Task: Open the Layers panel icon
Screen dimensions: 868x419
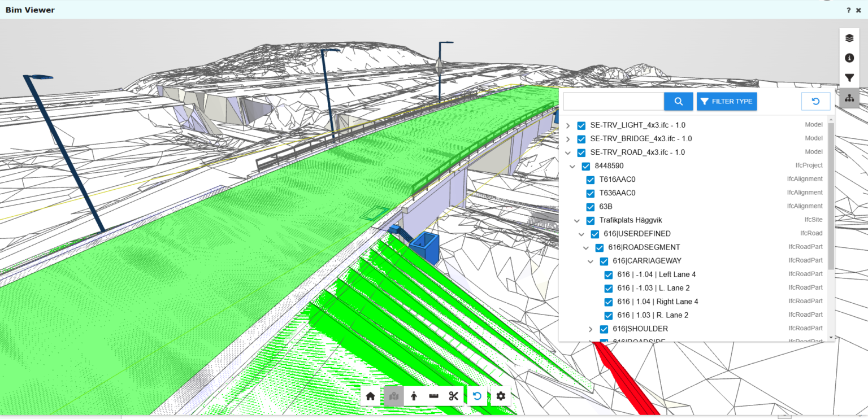Action: [849, 38]
